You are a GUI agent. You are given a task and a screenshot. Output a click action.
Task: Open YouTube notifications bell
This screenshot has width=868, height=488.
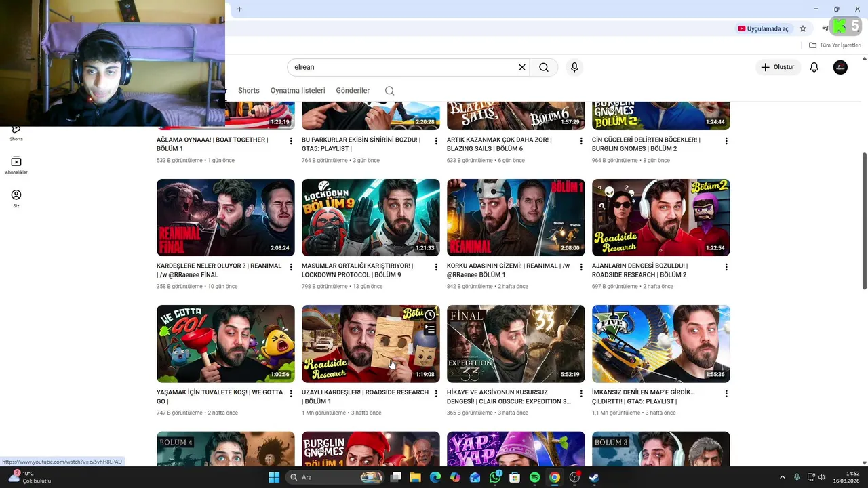point(814,67)
